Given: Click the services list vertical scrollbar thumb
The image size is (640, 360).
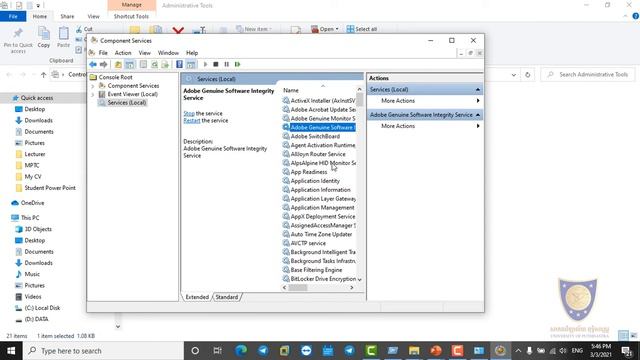Looking at the screenshot, I should tap(360, 100).
